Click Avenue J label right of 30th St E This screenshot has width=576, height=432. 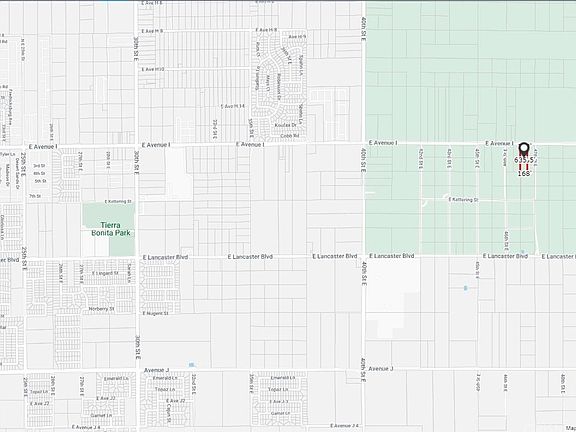point(156,370)
